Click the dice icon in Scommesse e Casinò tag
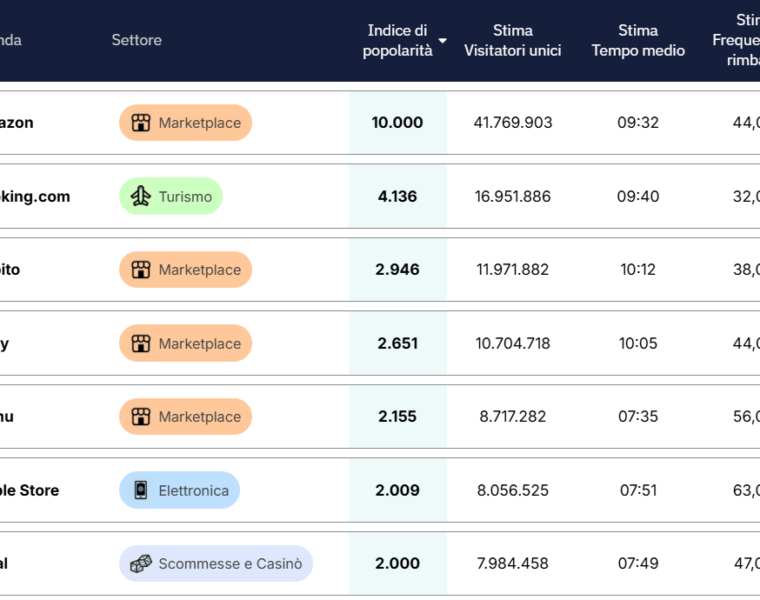Image resolution: width=760 pixels, height=600 pixels. pos(141,564)
